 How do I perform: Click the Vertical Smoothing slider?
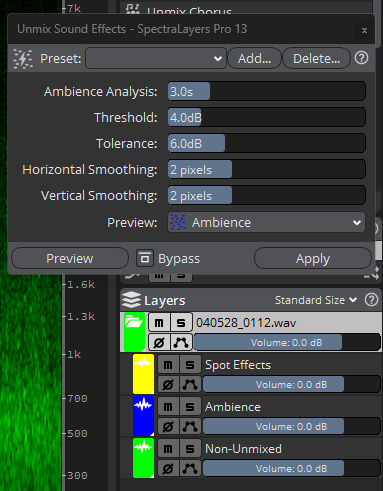pyautogui.click(x=267, y=195)
